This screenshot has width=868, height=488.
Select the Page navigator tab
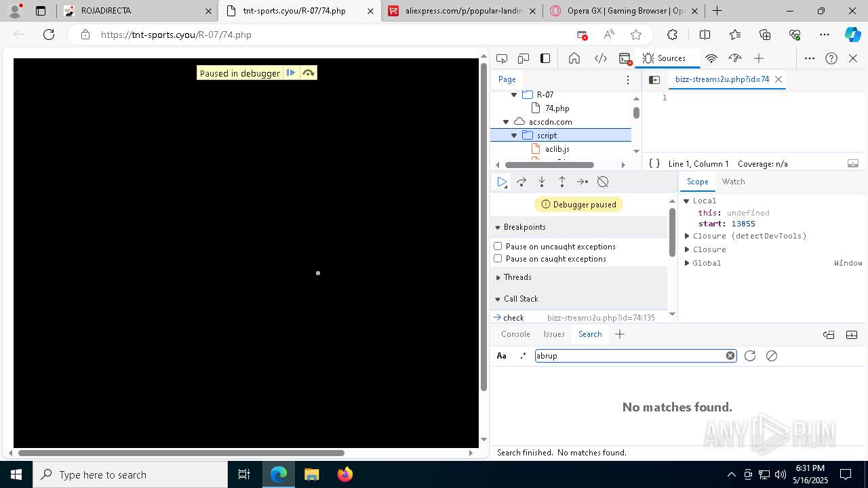coord(507,79)
